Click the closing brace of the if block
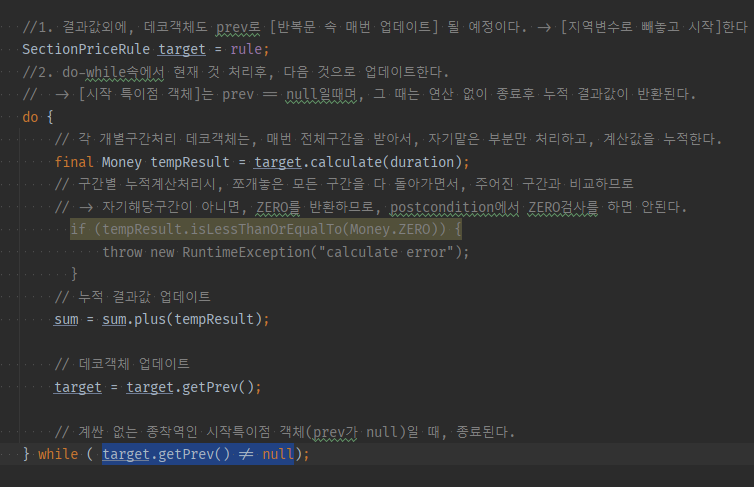Viewport: 754px width, 487px height. pyautogui.click(x=74, y=274)
